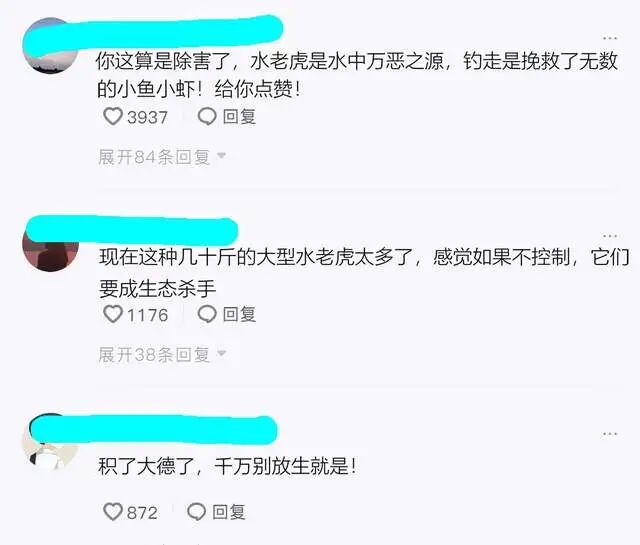Click dropdown arrow next to 84条回复

pos(221,156)
